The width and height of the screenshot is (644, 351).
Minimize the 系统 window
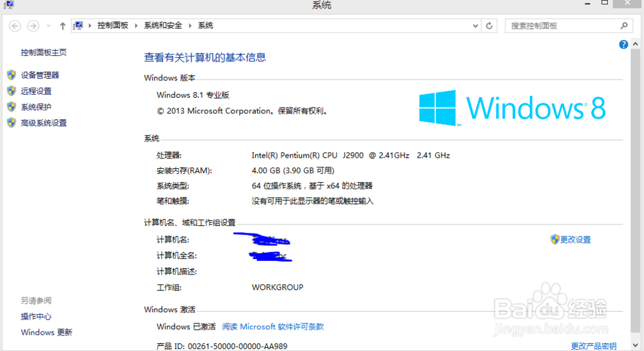click(587, 4)
